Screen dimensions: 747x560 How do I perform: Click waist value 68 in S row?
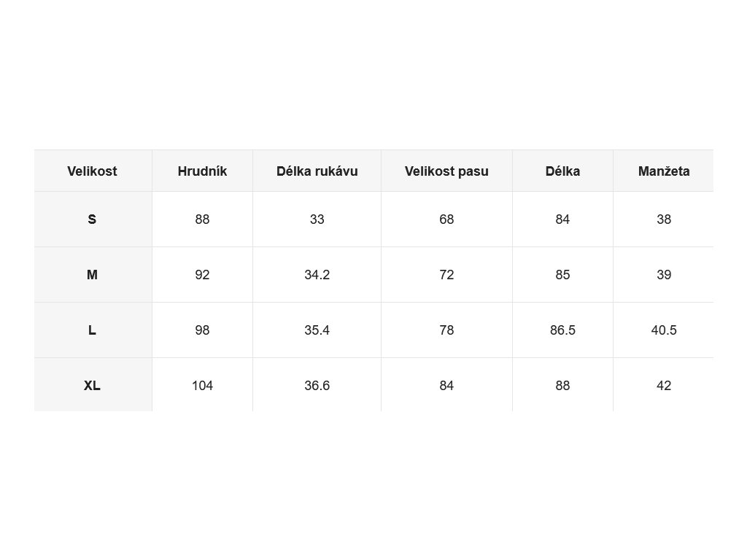pyautogui.click(x=446, y=219)
